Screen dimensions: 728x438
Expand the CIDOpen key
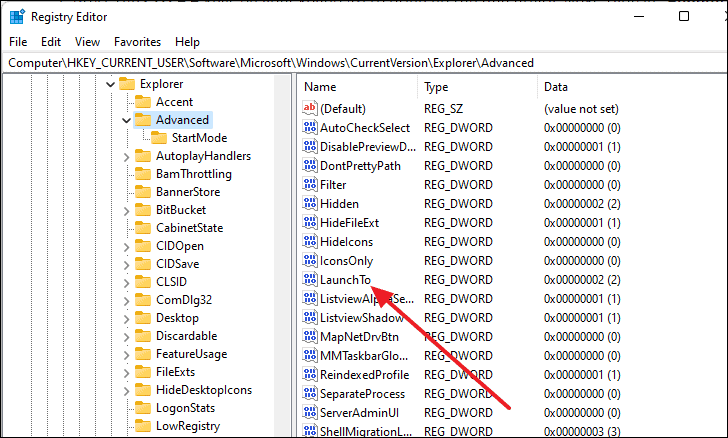126,247
